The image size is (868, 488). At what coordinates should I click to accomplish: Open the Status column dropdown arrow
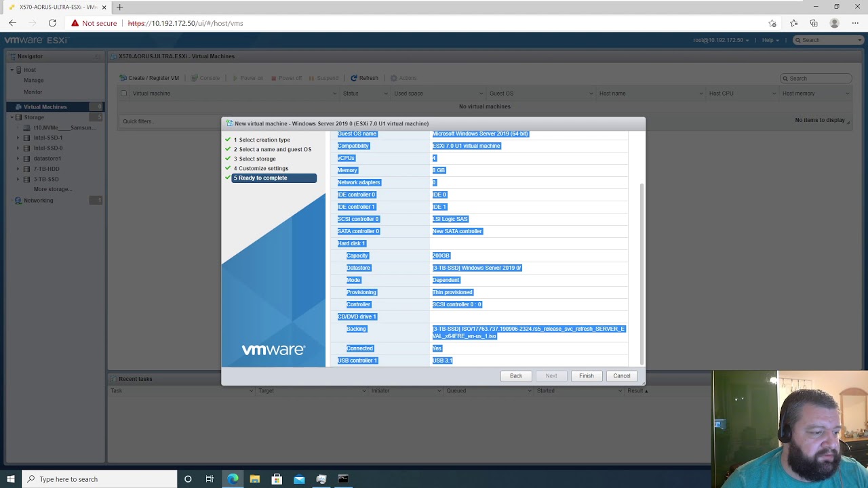pos(386,94)
